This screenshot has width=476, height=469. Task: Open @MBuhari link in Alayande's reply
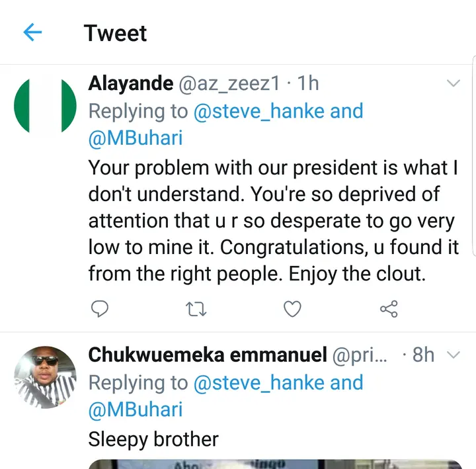(136, 138)
